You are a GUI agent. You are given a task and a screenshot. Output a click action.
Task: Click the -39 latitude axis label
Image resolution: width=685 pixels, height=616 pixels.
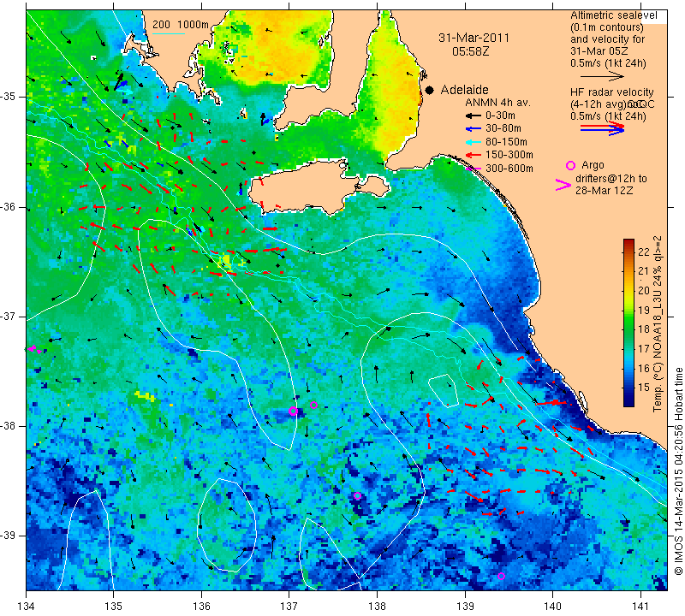[8, 536]
